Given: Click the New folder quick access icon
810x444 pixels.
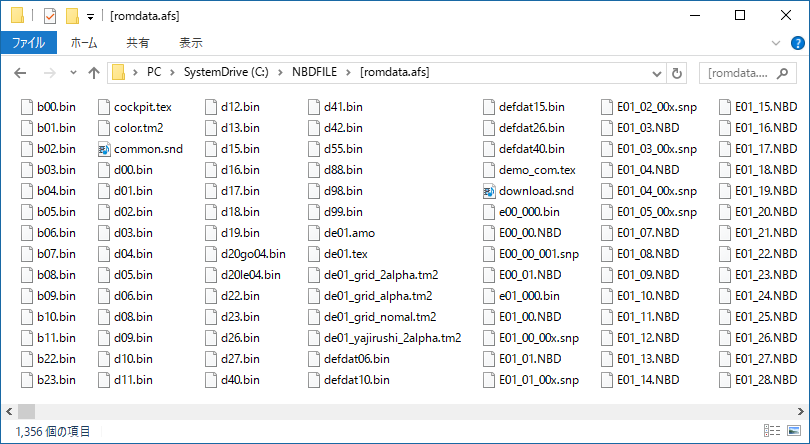Looking at the screenshot, I should coord(72,16).
